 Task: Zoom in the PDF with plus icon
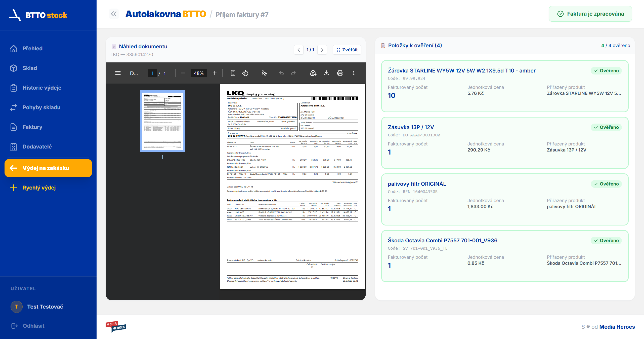(x=215, y=73)
